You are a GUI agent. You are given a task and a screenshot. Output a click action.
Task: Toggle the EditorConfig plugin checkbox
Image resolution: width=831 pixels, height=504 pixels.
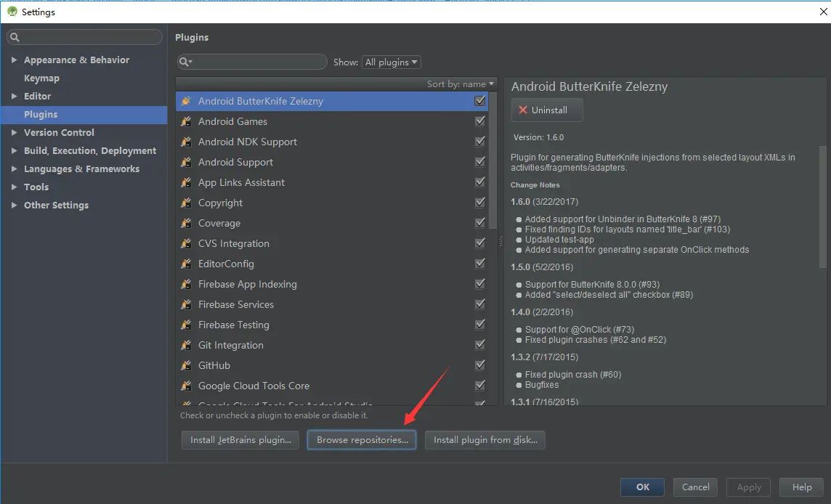click(480, 263)
